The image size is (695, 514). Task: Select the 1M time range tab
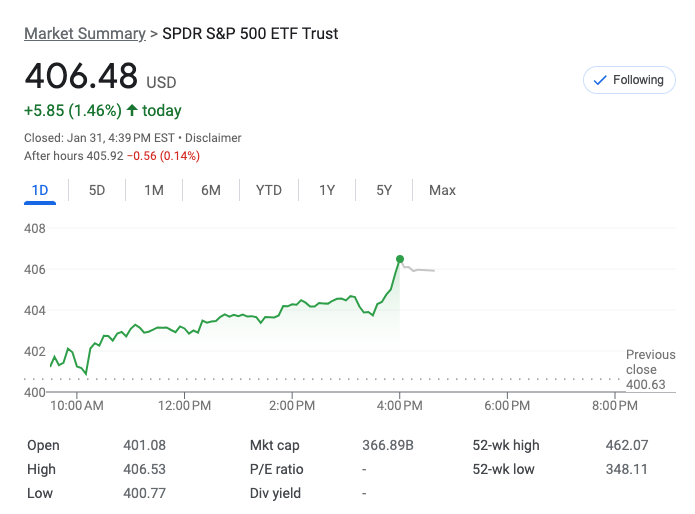[x=153, y=190]
